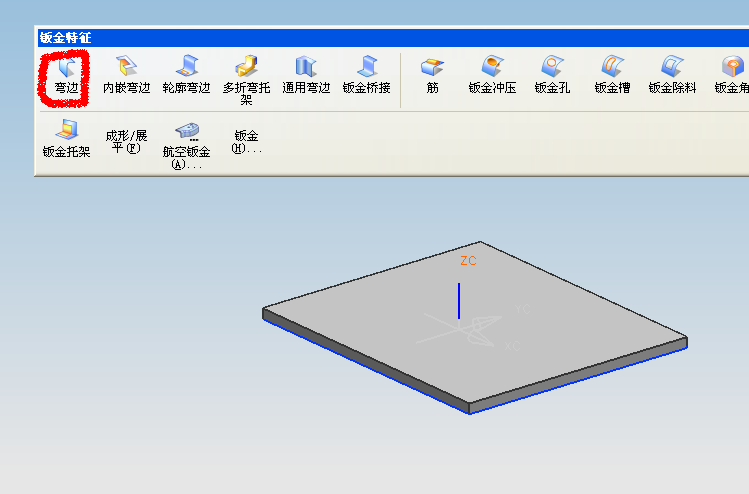Click the 钣金孔 sheet metal hole tool

[552, 75]
